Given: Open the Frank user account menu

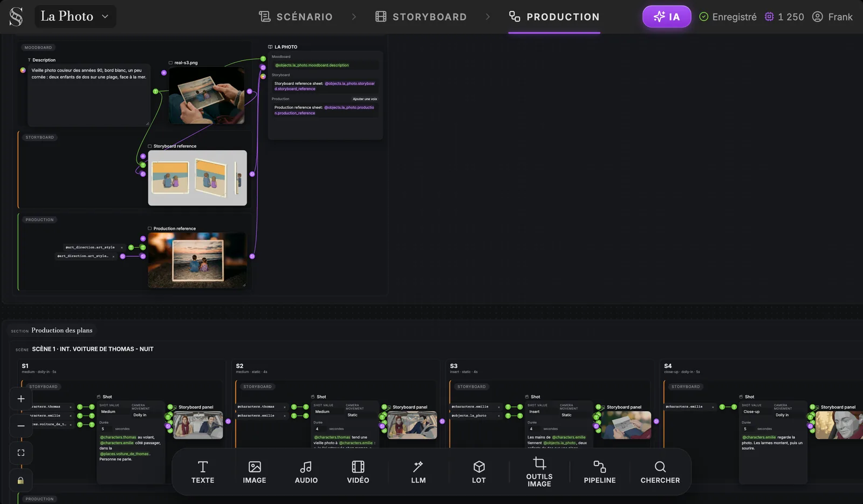Looking at the screenshot, I should pos(832,17).
